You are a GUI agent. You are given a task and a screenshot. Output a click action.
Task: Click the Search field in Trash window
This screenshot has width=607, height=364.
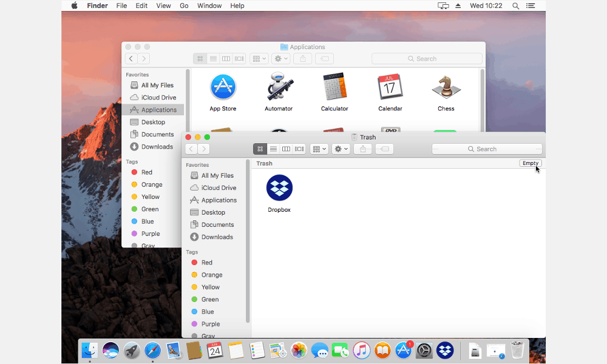click(x=487, y=149)
